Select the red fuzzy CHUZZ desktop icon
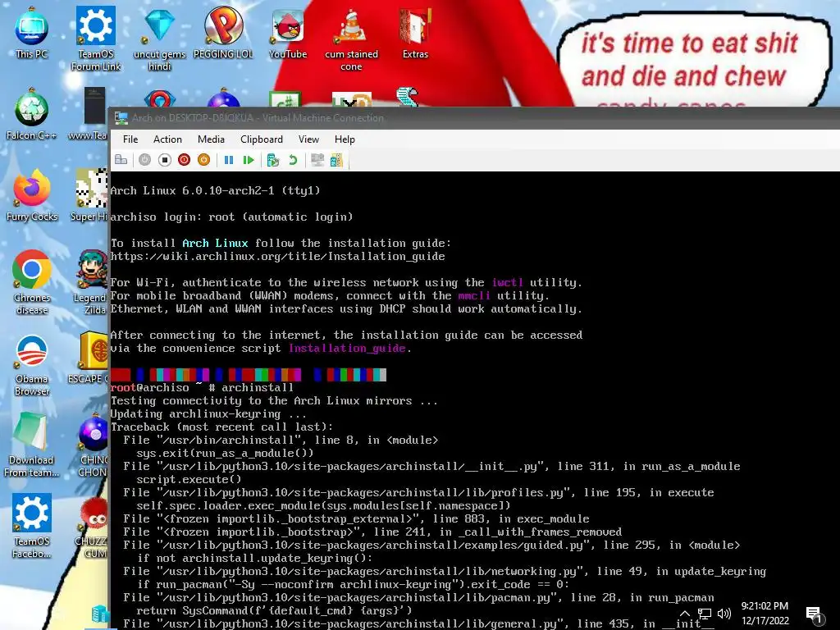This screenshot has height=630, width=840. 94,527
